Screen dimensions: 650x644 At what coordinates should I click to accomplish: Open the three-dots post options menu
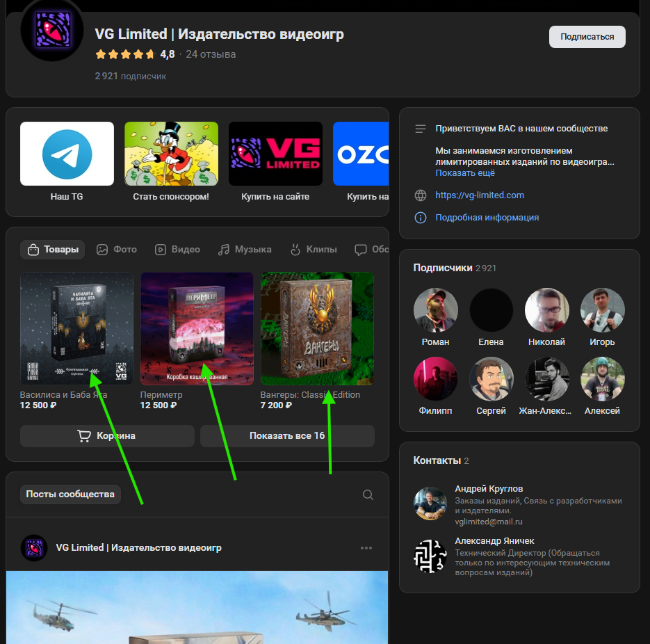tap(366, 548)
